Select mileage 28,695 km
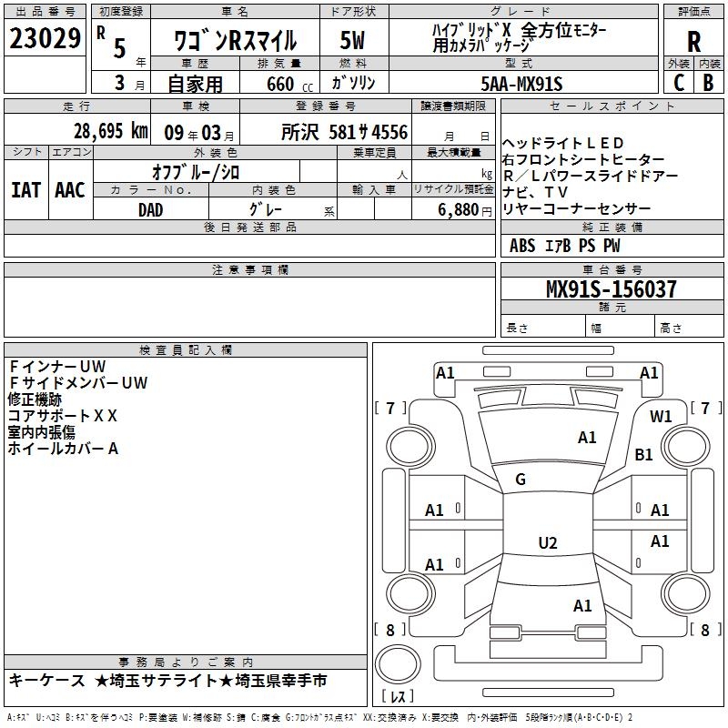728x728 pixels. point(110,131)
